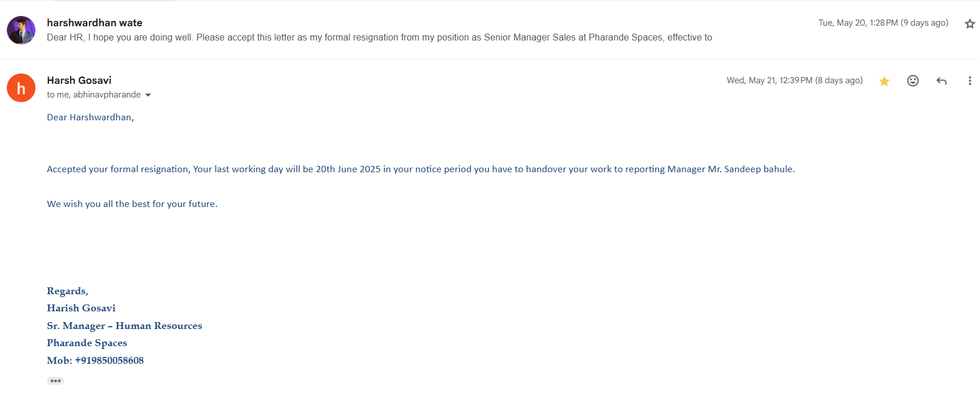Star the harshwardhan wate email
Viewport: 980px width, 394px height.
pos(969,24)
